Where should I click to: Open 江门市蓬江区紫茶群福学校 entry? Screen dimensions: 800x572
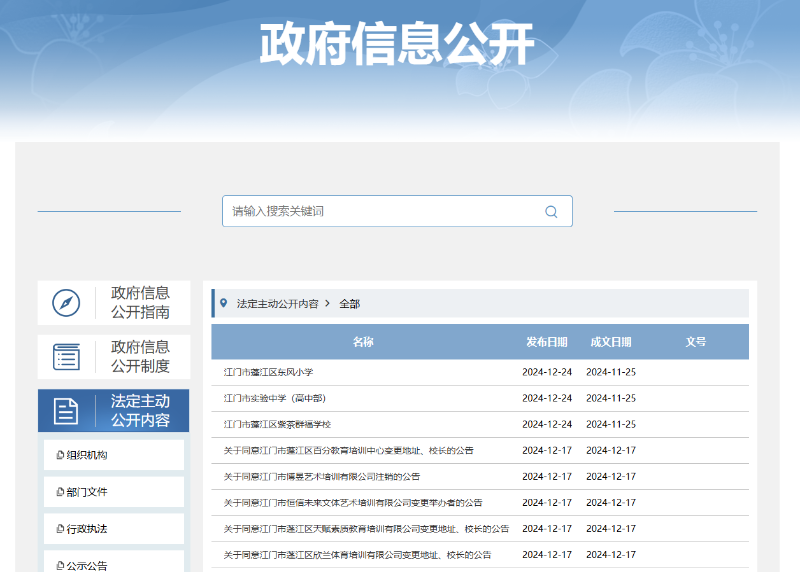click(x=277, y=424)
